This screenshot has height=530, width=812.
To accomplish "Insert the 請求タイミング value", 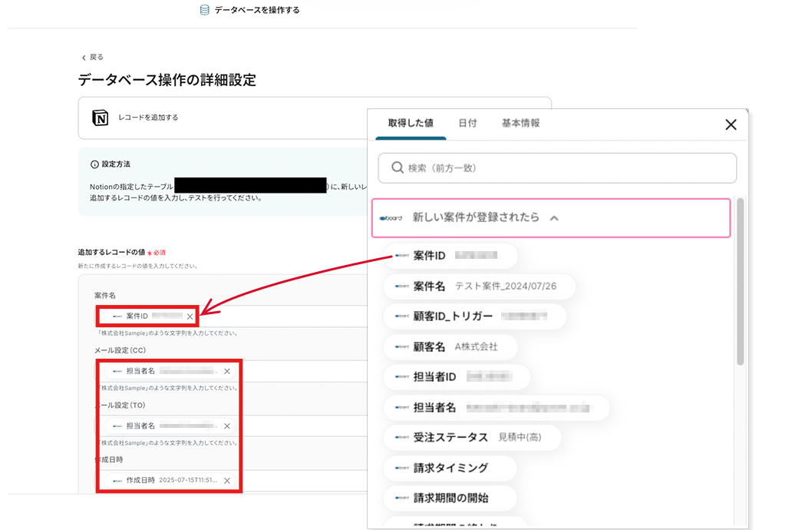I will (450, 468).
